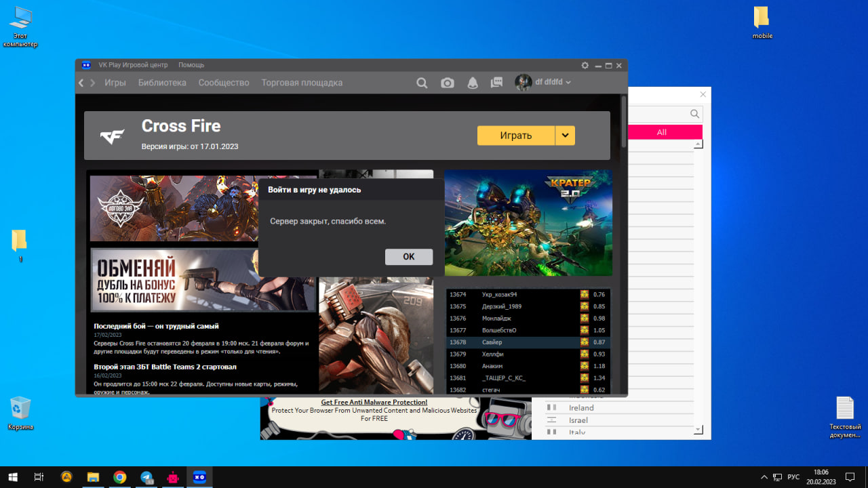Click the active VK Play taskbar button
Screen dimensions: 868x488
[x=199, y=477]
